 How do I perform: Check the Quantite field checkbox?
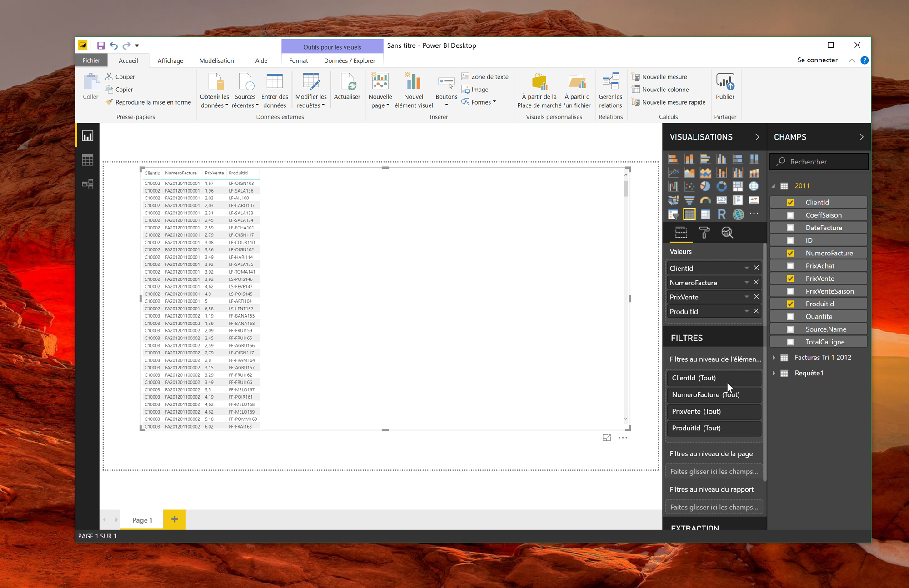(x=790, y=317)
